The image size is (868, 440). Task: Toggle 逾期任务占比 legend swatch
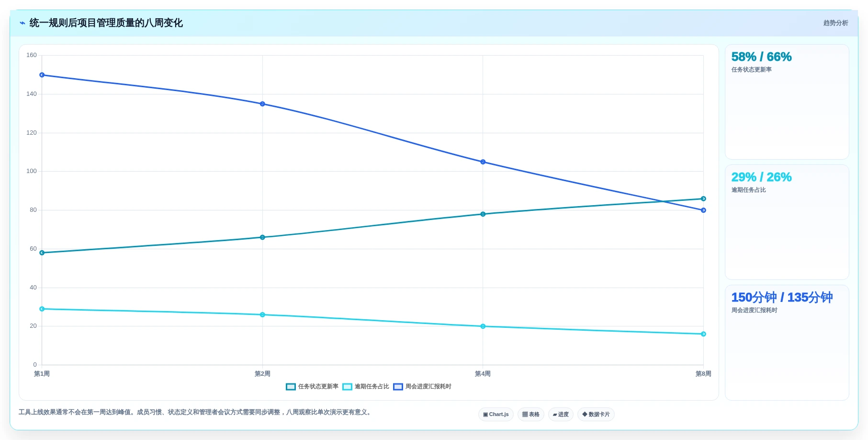[347, 387]
